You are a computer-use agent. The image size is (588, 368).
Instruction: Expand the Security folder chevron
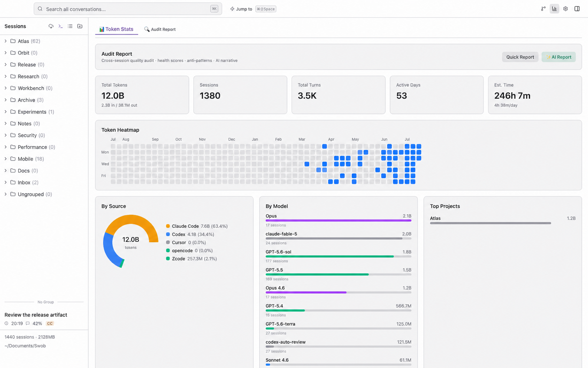(x=6, y=135)
